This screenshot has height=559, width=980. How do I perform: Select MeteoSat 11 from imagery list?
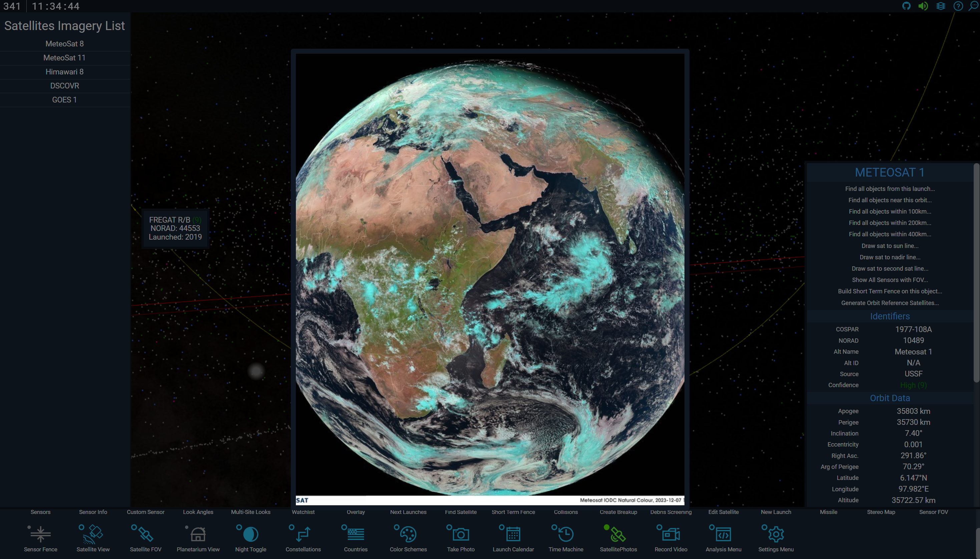[64, 58]
